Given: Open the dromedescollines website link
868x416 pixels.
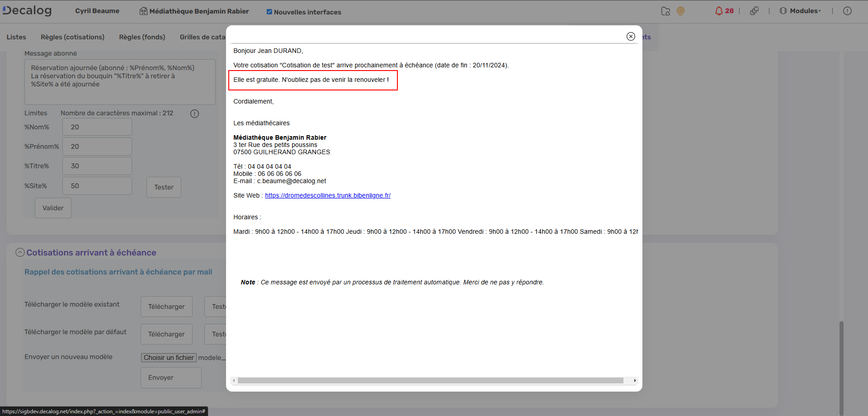Looking at the screenshot, I should click(x=328, y=195).
